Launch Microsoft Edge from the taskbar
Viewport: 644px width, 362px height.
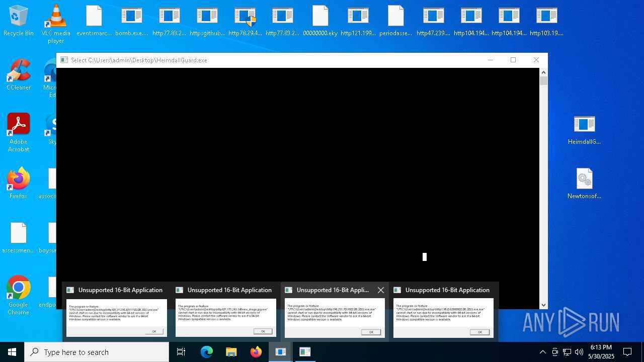click(207, 352)
